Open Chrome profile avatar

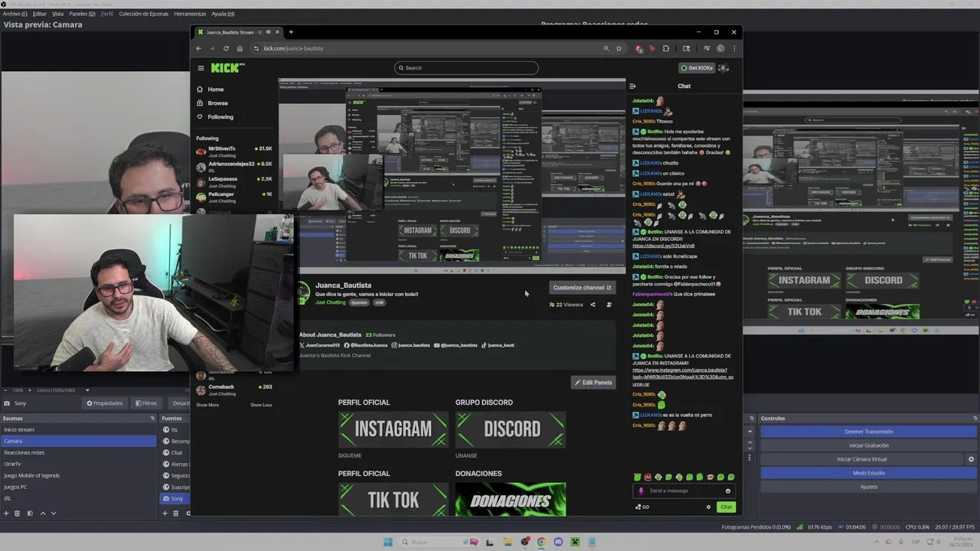(x=720, y=48)
